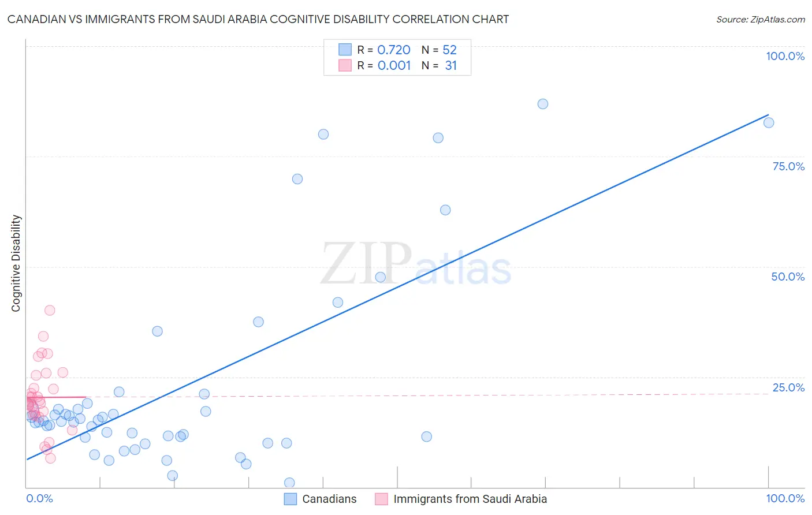Select the highest blue data point near 87%
The height and width of the screenshot is (515, 812).
543,104
